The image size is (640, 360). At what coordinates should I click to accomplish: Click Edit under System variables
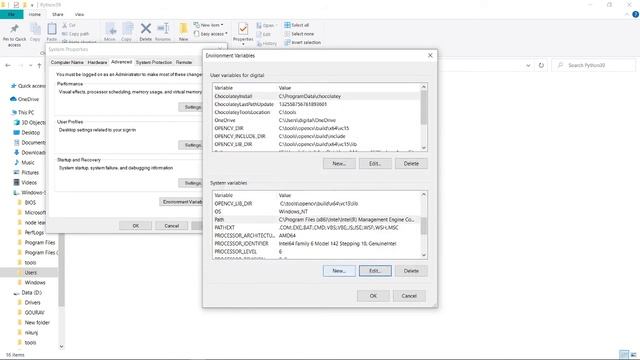375,271
